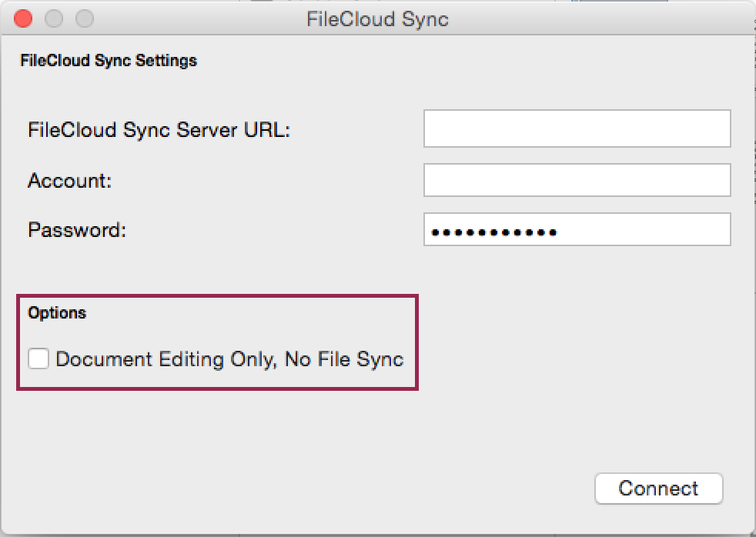The image size is (756, 537).
Task: Click the 'FileCloud Sync Settings' heading
Action: click(109, 61)
